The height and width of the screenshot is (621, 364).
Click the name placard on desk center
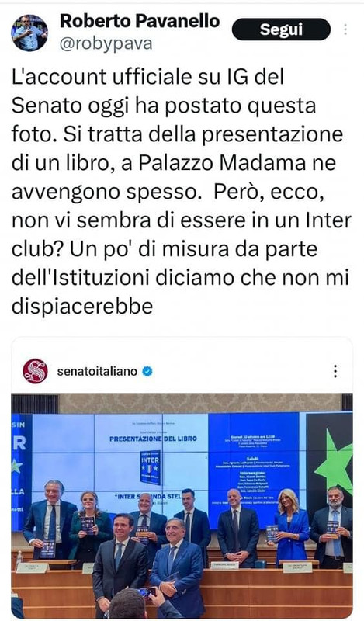224,565
